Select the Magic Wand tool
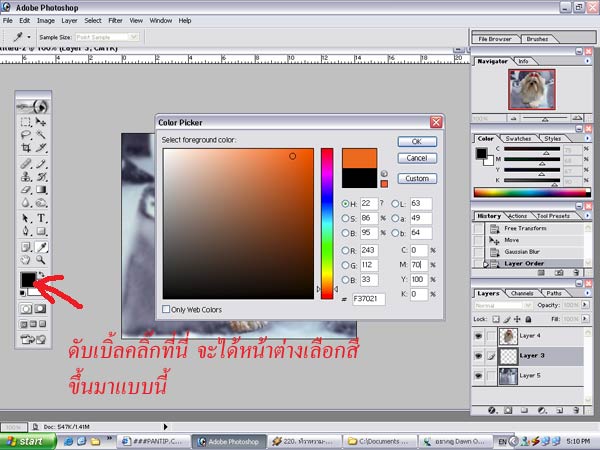 tap(41, 135)
